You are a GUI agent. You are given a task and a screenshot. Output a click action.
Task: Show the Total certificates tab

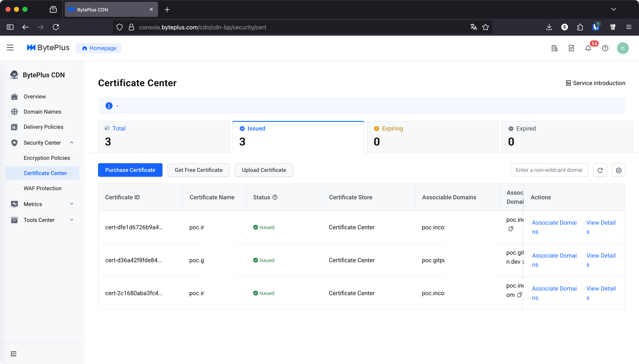pos(164,137)
